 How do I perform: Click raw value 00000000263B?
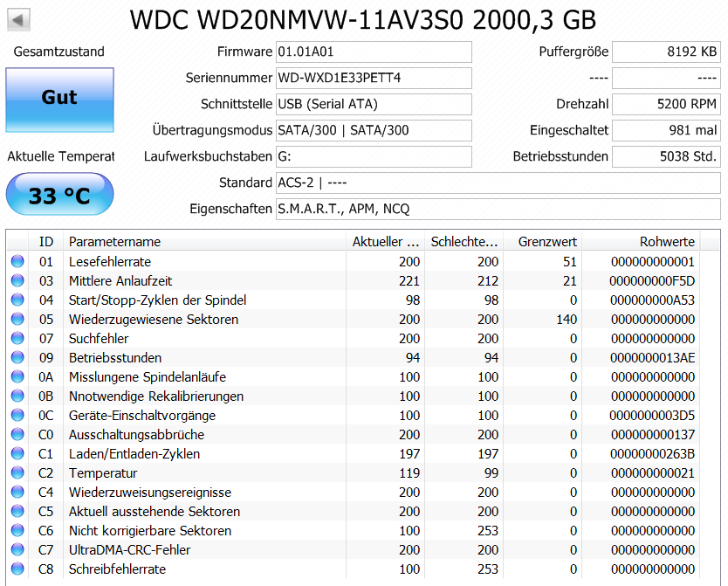[x=652, y=453]
